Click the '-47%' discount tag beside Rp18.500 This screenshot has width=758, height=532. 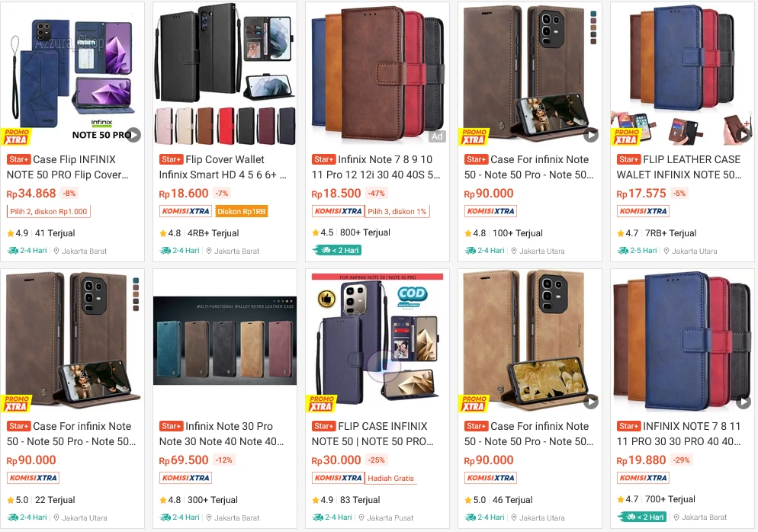pos(378,194)
